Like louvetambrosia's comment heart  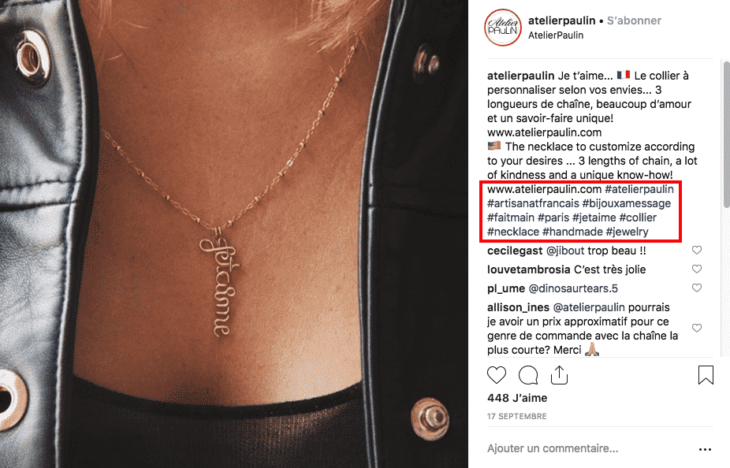(x=696, y=269)
